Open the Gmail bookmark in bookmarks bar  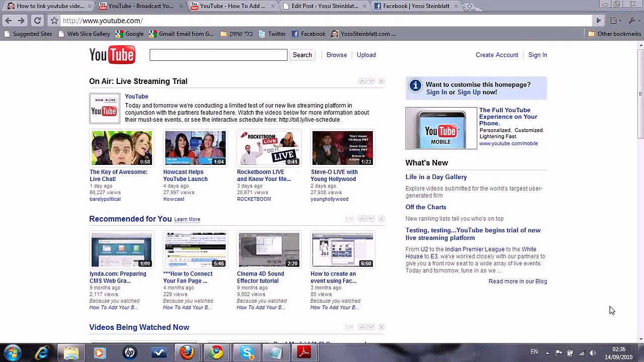182,34
